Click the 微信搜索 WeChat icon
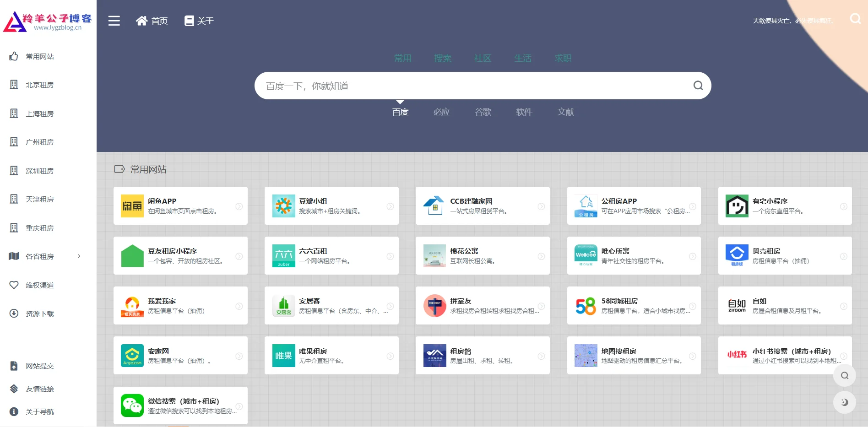Screen dimensions: 868x427 (132, 406)
